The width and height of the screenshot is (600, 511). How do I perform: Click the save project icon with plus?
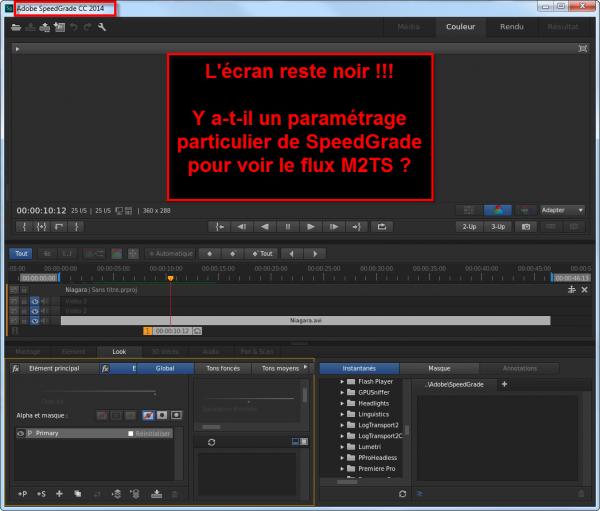pos(45,27)
